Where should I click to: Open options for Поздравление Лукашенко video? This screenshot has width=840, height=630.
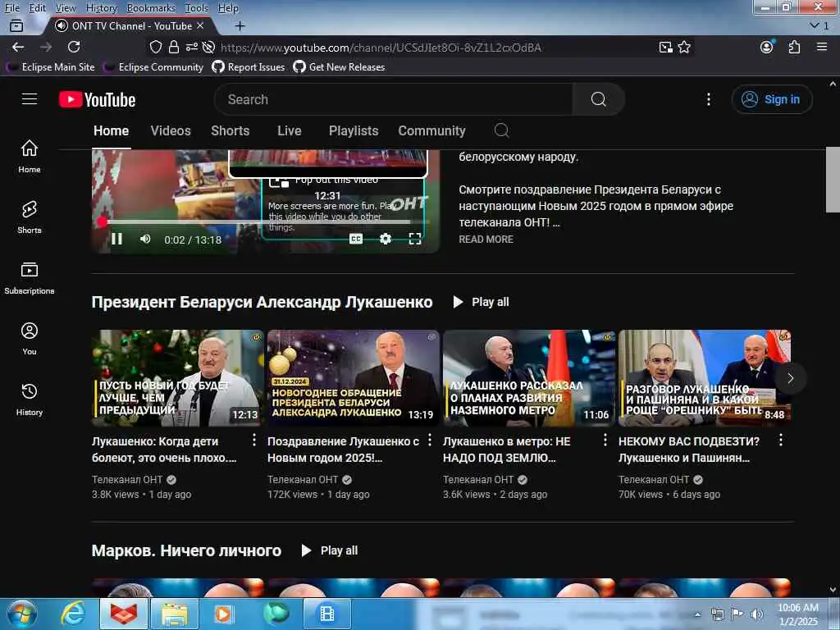pyautogui.click(x=430, y=441)
